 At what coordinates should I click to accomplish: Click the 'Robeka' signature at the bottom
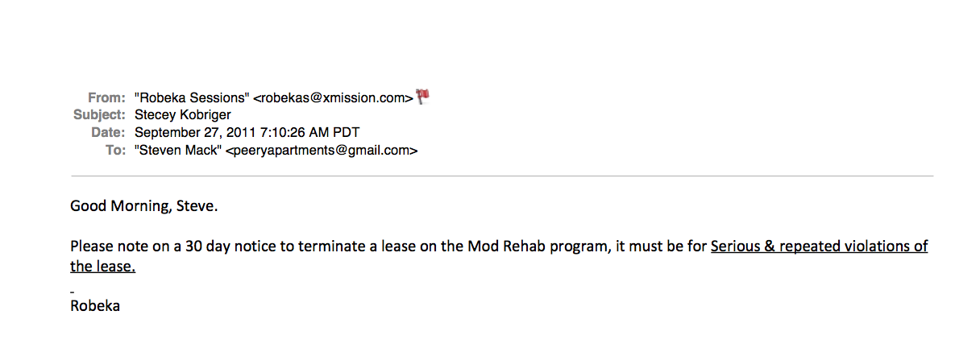click(x=95, y=305)
